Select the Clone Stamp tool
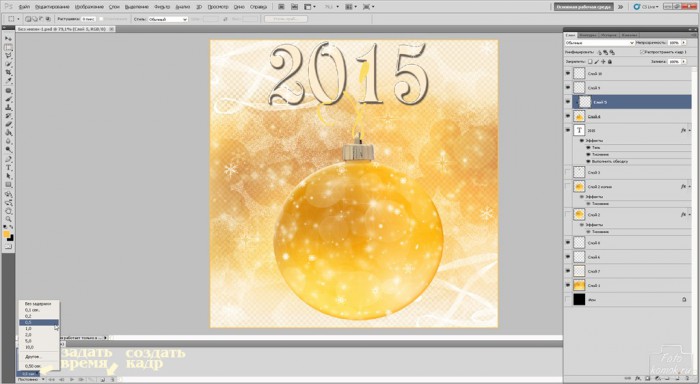The height and width of the screenshot is (384, 700). point(8,108)
